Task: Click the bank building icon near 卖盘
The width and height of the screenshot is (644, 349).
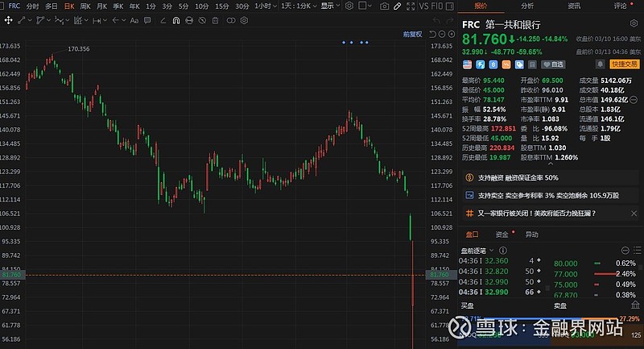Action: click(635, 305)
